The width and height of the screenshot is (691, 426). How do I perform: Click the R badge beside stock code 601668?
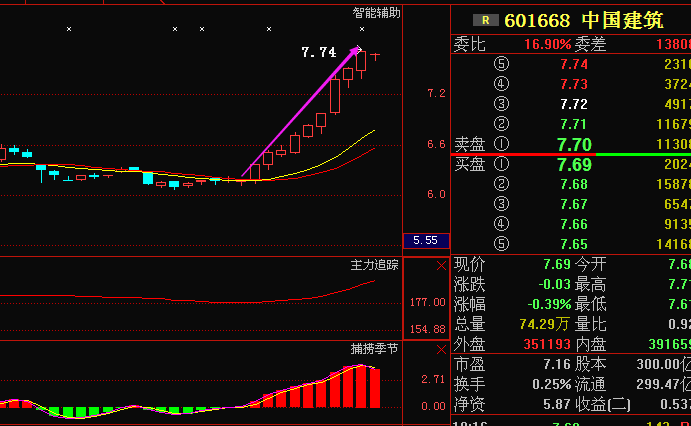pos(485,20)
